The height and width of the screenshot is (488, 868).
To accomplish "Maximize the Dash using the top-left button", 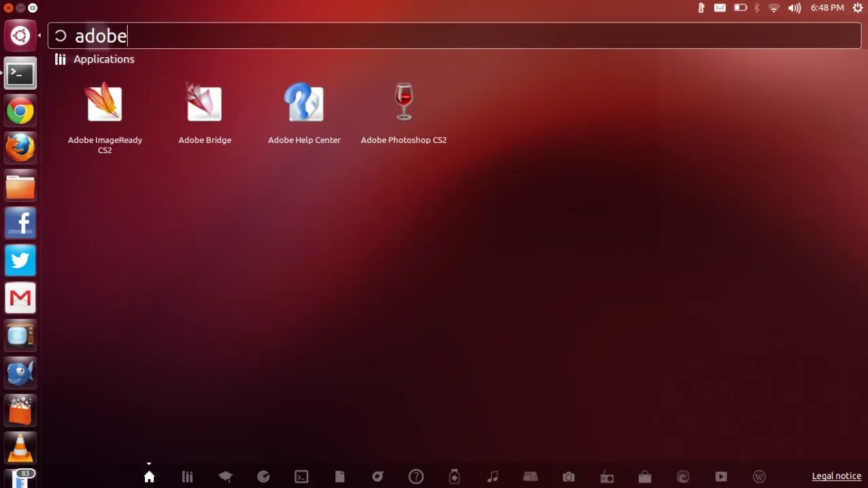I will pyautogui.click(x=32, y=7).
